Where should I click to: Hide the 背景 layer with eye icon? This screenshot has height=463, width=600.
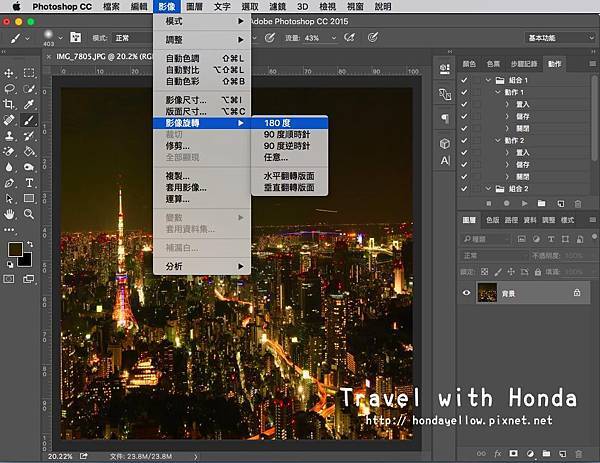[x=466, y=293]
